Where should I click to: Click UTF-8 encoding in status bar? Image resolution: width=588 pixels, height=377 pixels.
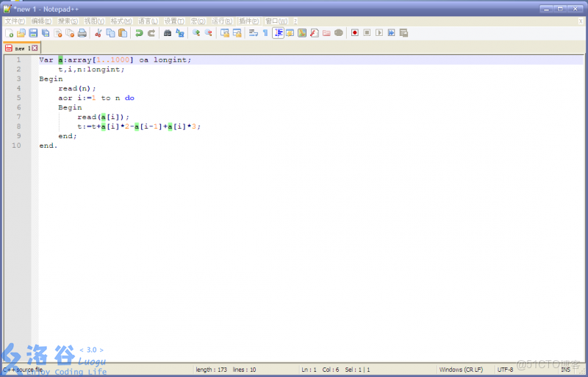point(505,369)
